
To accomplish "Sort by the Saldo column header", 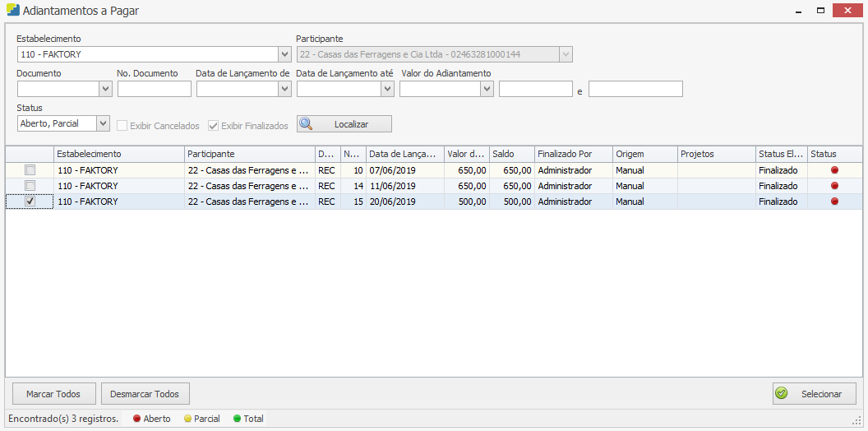I will 510,154.
